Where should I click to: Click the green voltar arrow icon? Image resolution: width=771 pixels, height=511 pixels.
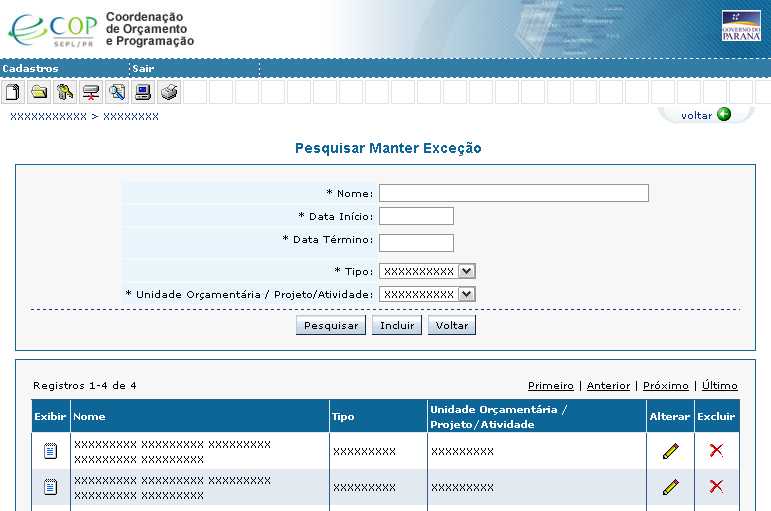[x=724, y=115]
